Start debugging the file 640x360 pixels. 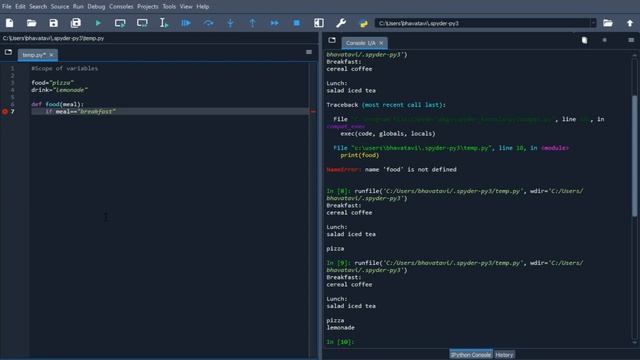coord(186,23)
